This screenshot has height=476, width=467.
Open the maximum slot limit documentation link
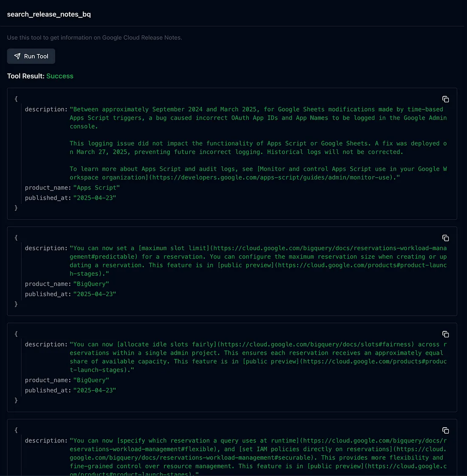click(x=172, y=248)
